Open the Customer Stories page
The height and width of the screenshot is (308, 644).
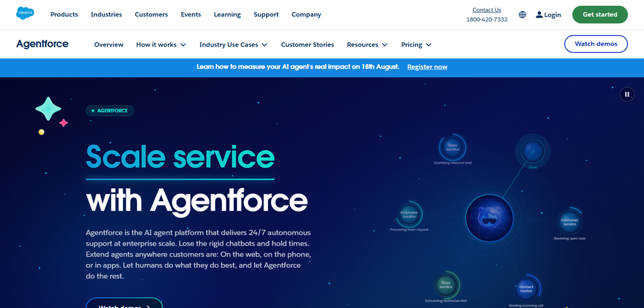pos(308,45)
